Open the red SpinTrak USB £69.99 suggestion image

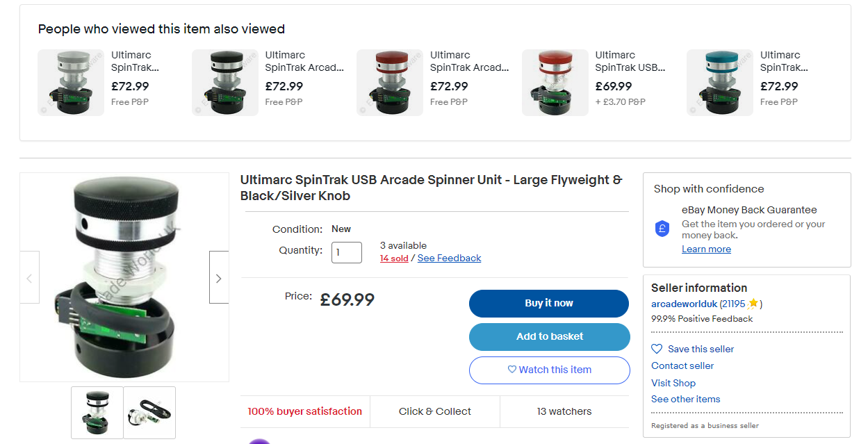click(555, 83)
